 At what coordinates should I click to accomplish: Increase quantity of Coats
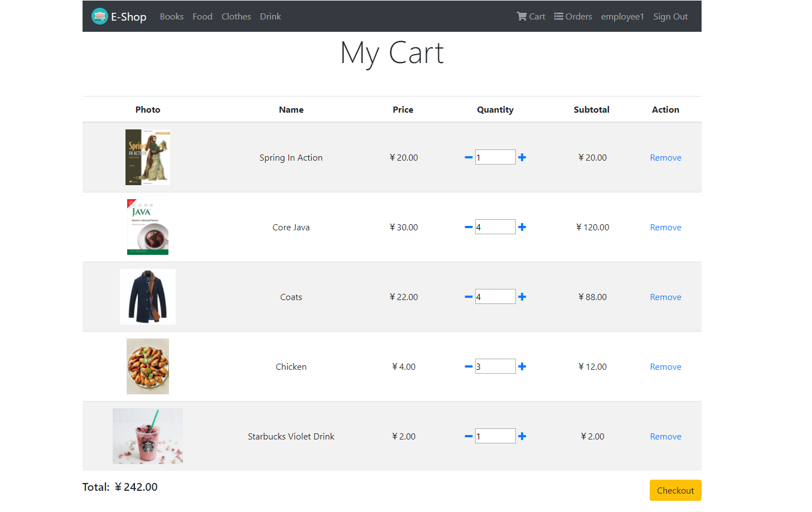(x=522, y=297)
